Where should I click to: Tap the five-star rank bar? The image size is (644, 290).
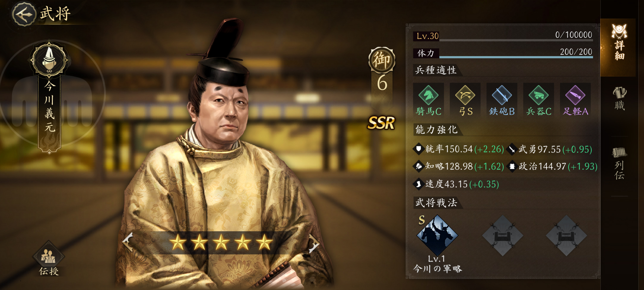(x=221, y=242)
